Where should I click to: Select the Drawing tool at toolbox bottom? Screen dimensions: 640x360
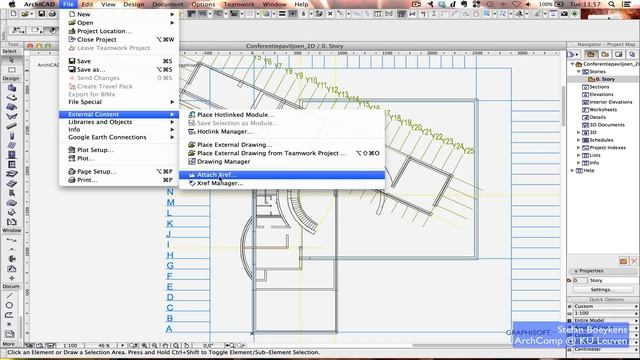pos(9,334)
